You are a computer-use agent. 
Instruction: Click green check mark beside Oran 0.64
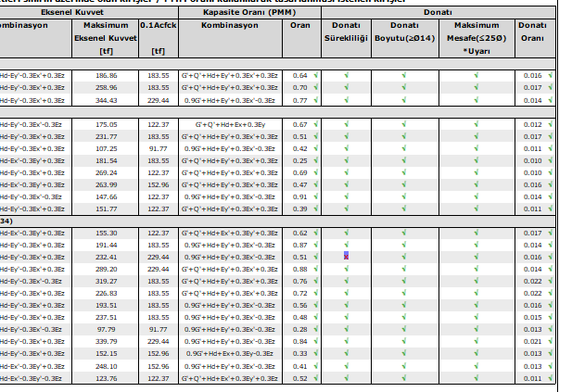coord(316,74)
